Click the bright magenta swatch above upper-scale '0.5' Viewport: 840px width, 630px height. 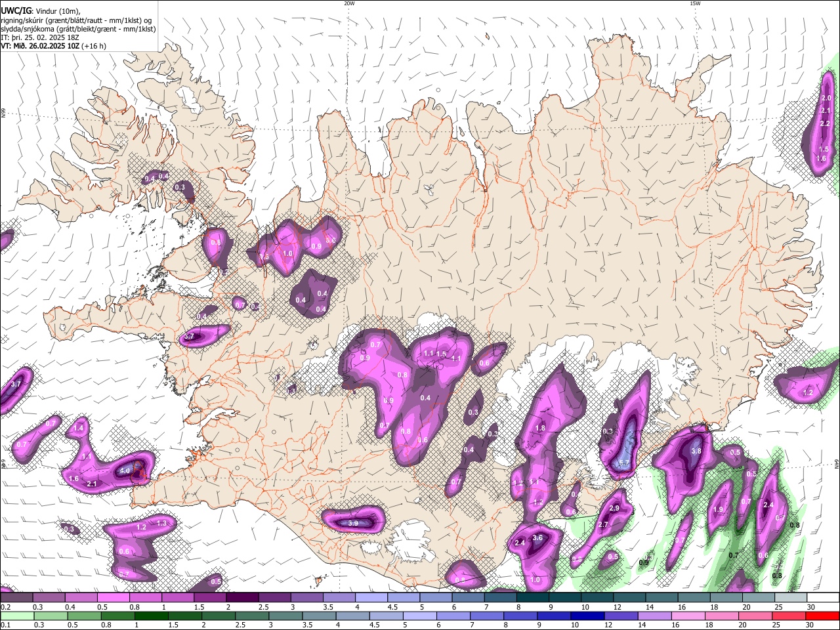pyautogui.click(x=113, y=598)
